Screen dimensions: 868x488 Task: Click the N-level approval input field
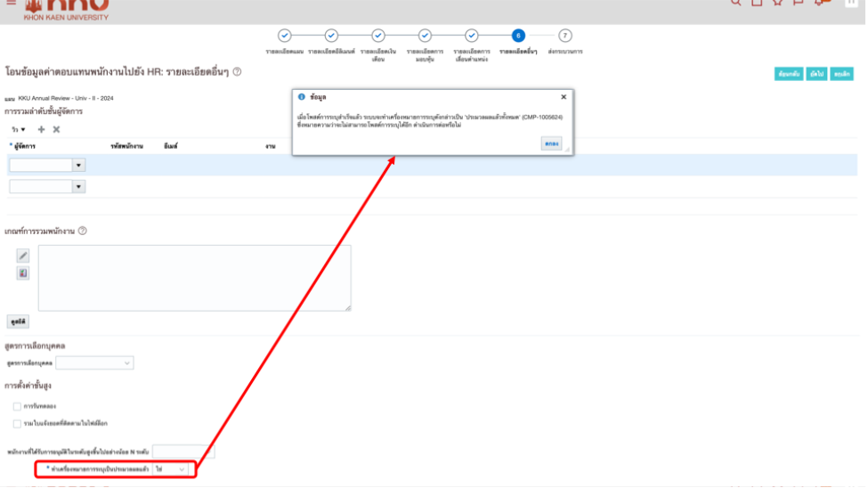(183, 451)
